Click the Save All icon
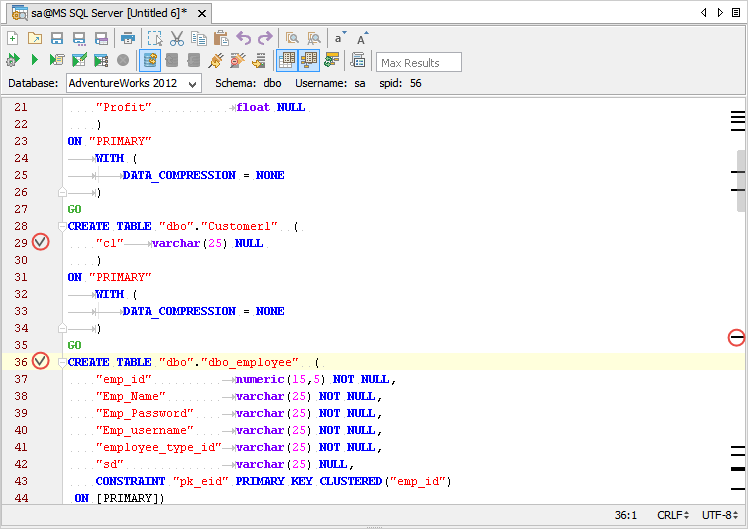The width and height of the screenshot is (748, 529). click(x=101, y=38)
